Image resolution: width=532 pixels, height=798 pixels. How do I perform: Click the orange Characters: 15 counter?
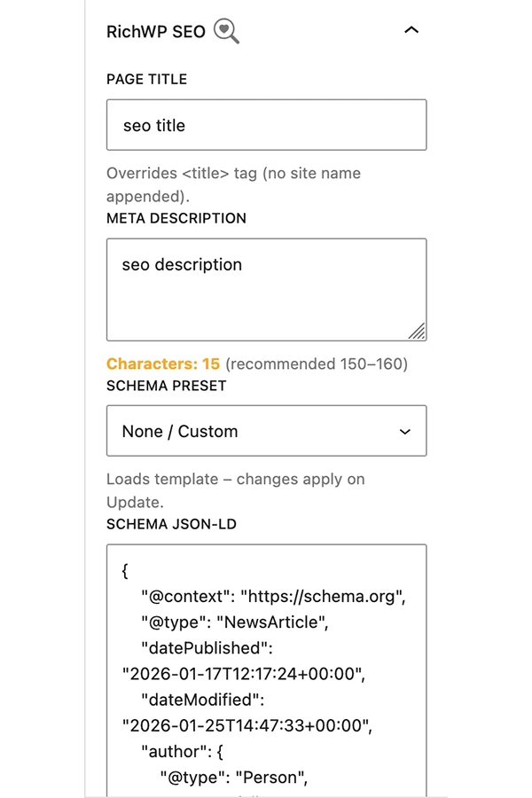(163, 364)
